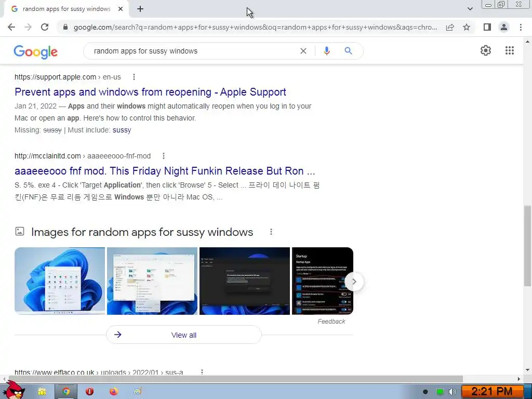Viewport: 532px width, 399px height.
Task: Open Chrome side panel
Action: tap(487, 27)
